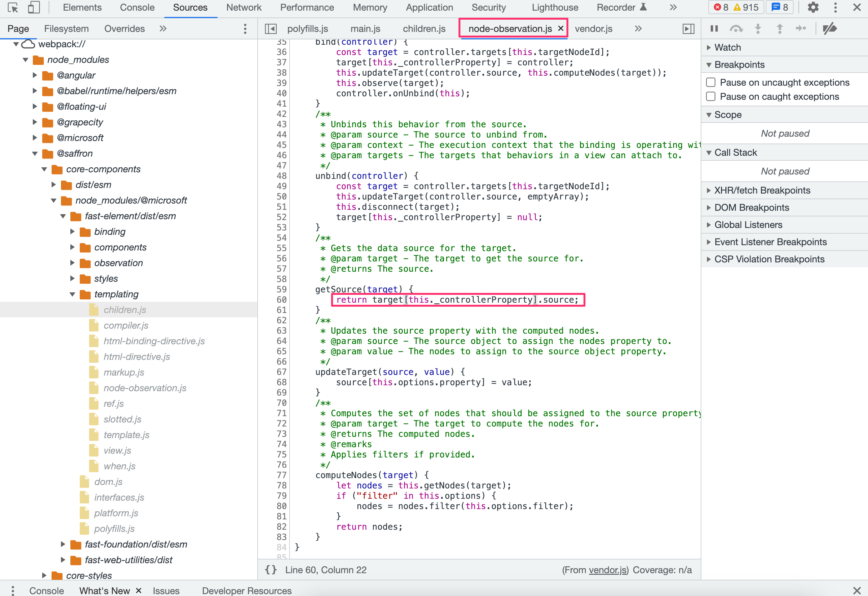Select dom.js in the file tree
The image size is (868, 596).
108,482
